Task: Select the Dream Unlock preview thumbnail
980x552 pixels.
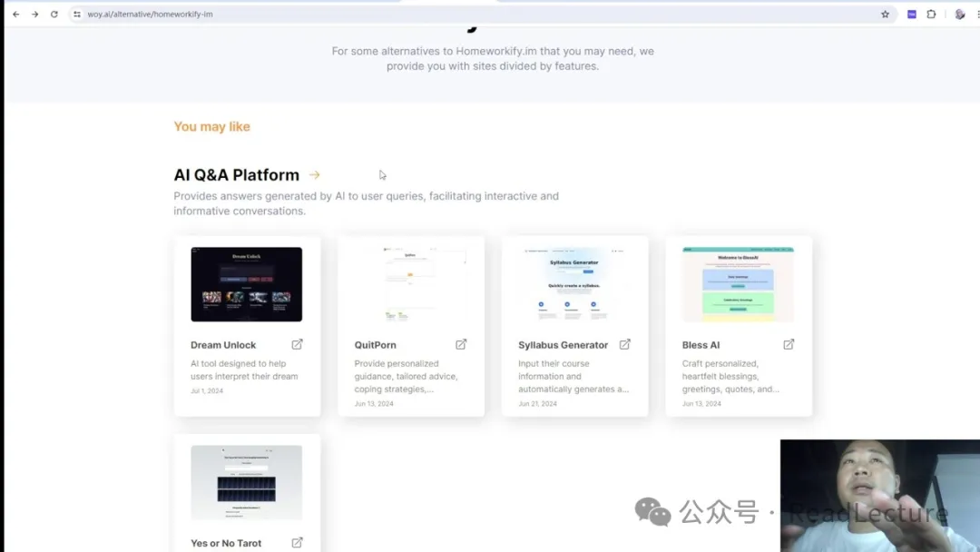Action: coord(246,284)
